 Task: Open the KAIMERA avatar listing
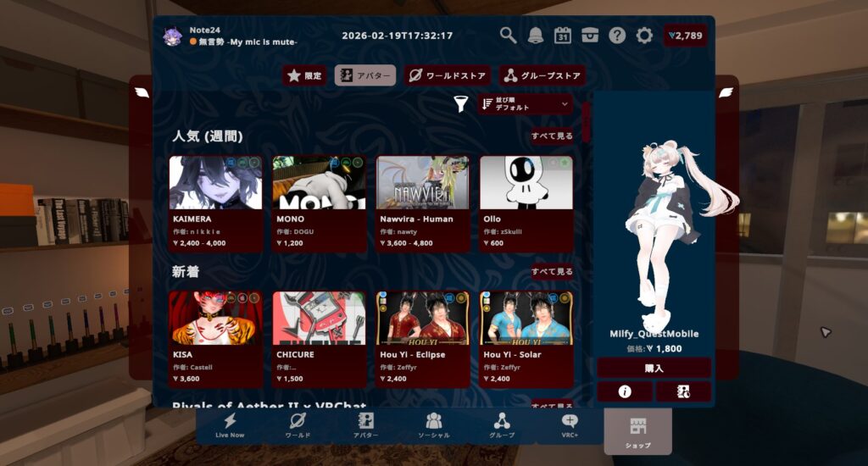point(215,203)
